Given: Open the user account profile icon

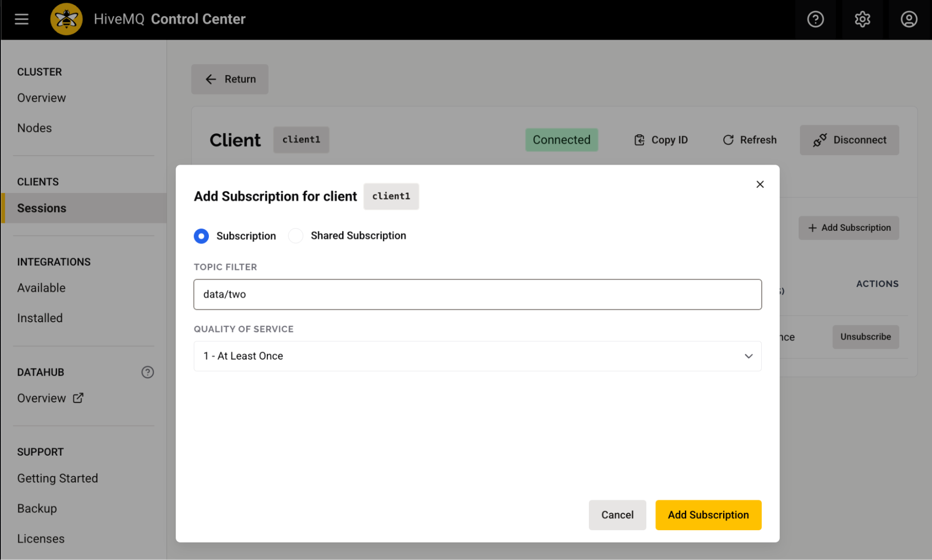Looking at the screenshot, I should pyautogui.click(x=909, y=19).
